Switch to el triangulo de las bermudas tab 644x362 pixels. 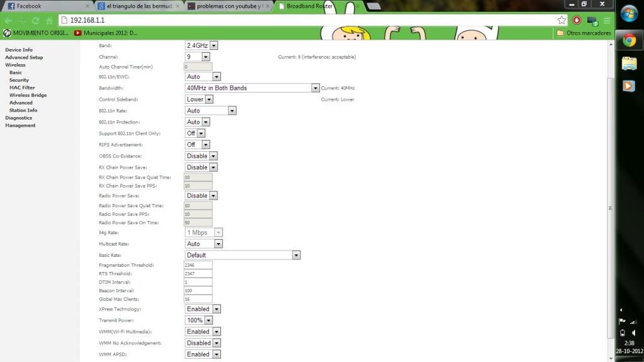(x=139, y=6)
